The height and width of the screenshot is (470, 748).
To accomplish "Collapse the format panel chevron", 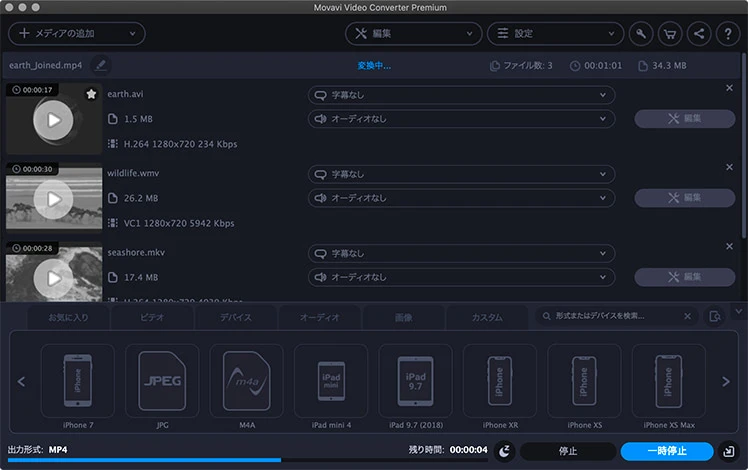I will coord(738,312).
